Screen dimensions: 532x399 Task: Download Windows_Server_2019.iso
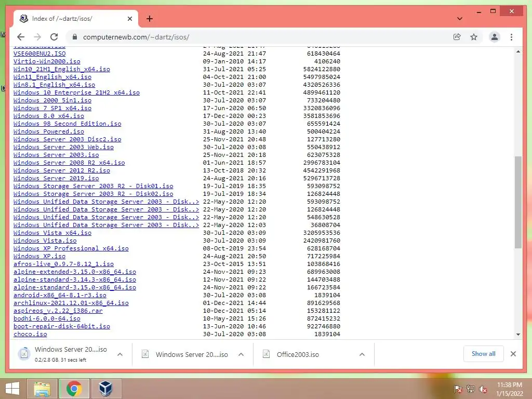(x=56, y=179)
